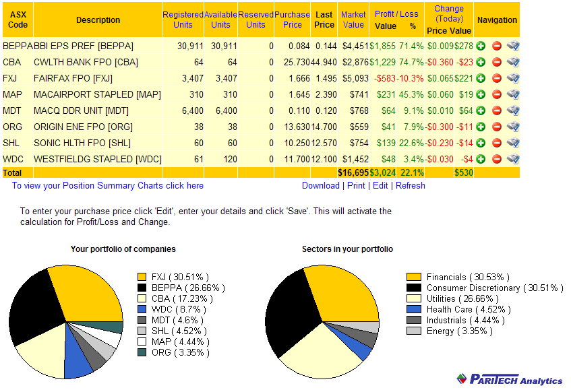
Task: Click the Paritech Analytics logo
Action: tap(510, 379)
